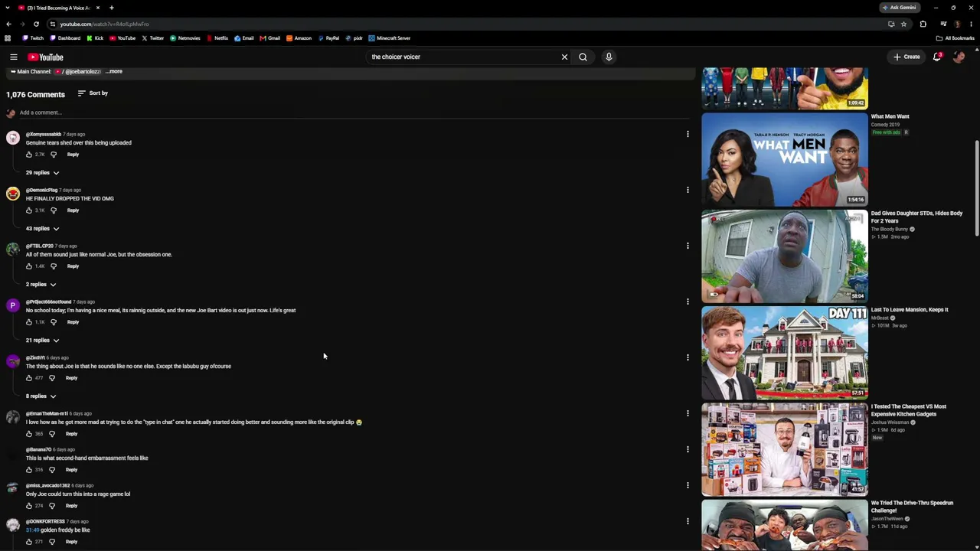Open the Gmail bookmark

(270, 38)
